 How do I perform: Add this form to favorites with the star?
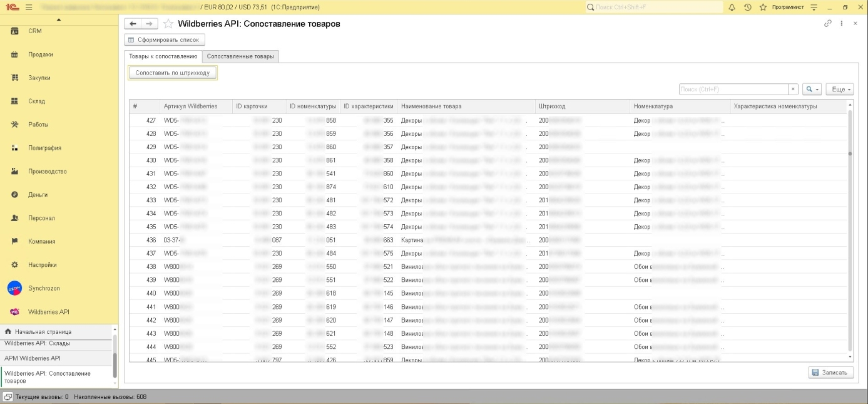[168, 24]
